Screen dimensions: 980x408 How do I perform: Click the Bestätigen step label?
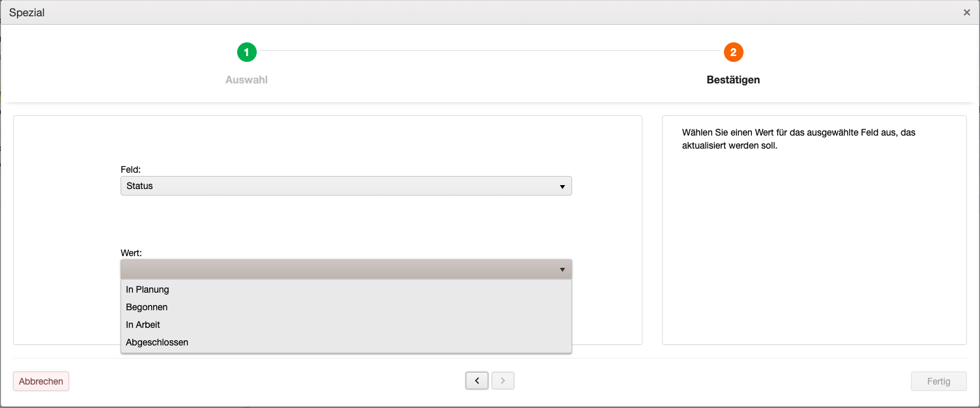[x=733, y=80]
